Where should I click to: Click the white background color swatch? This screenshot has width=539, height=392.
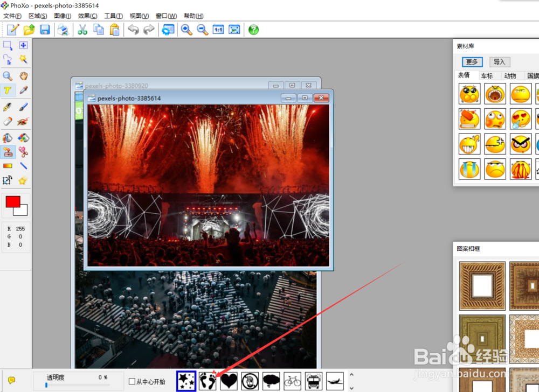pyautogui.click(x=23, y=211)
